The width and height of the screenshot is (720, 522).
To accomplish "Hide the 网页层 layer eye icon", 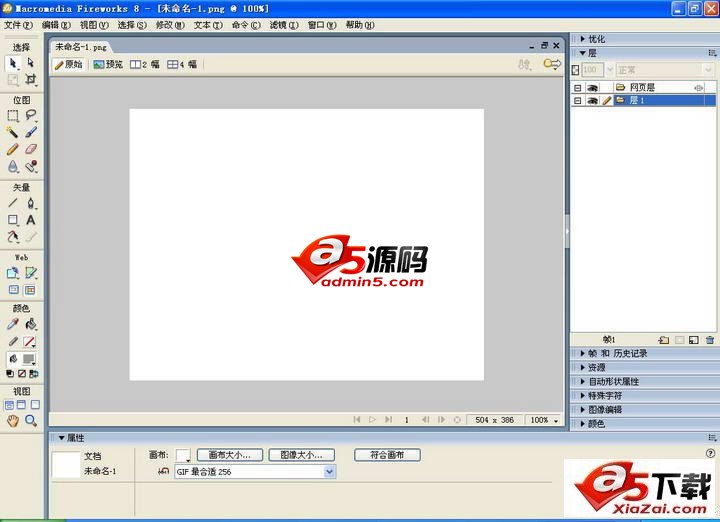I will [593, 88].
